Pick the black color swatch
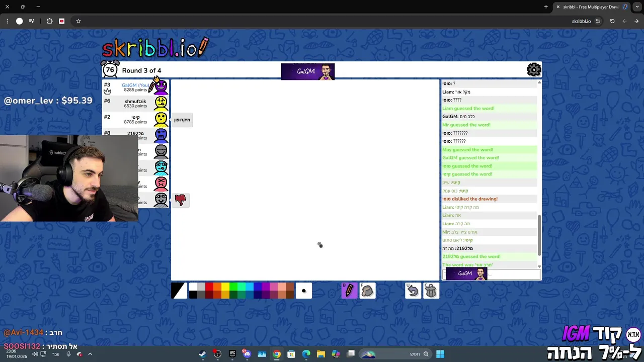644x362 pixels. point(193,295)
